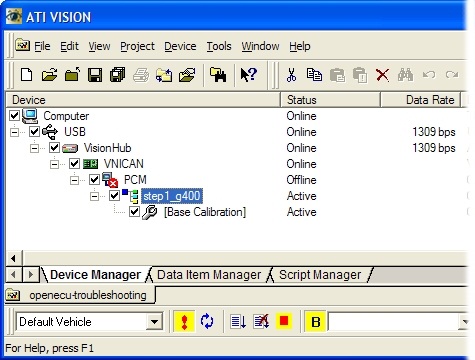
Task: Click the Save floppy disk icon
Action: (x=95, y=75)
